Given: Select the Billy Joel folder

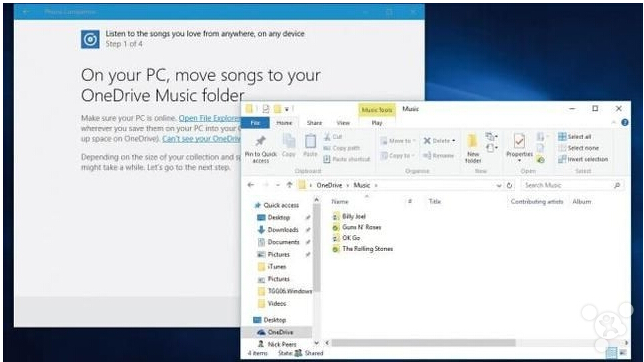Looking at the screenshot, I should (349, 216).
